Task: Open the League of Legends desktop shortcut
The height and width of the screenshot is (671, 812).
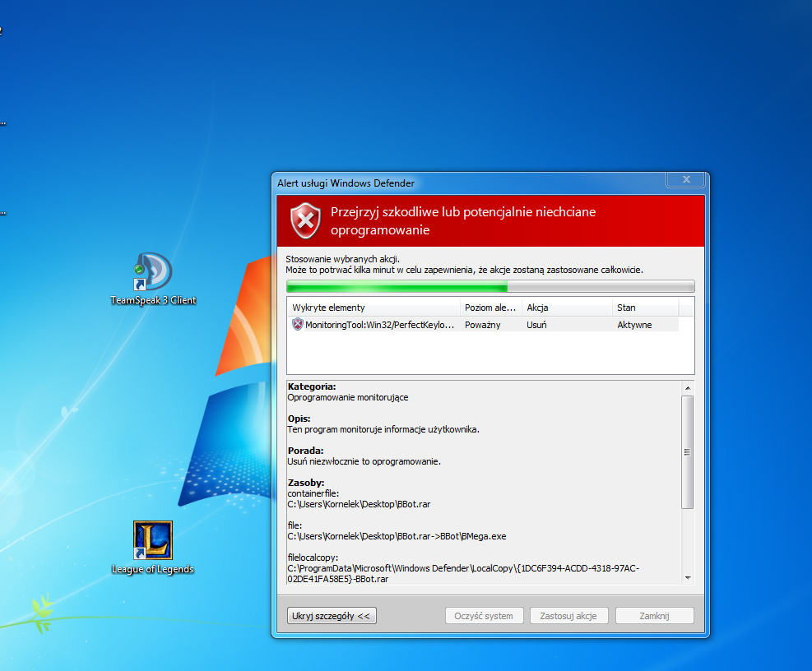Action: 153,548
